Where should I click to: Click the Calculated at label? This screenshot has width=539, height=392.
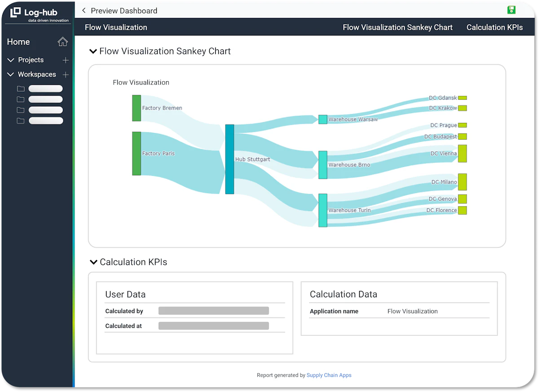(124, 326)
